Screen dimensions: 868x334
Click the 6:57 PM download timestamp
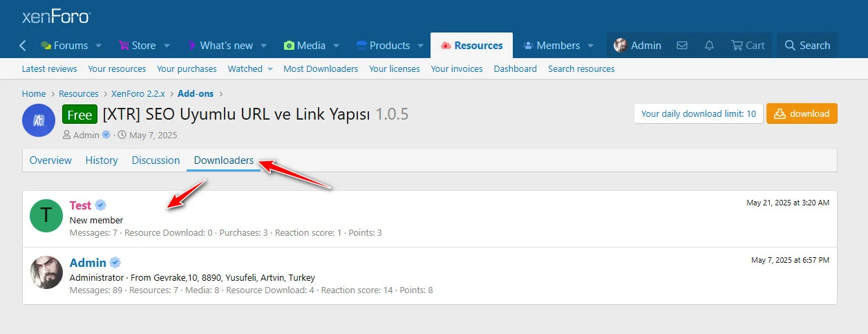pos(790,260)
